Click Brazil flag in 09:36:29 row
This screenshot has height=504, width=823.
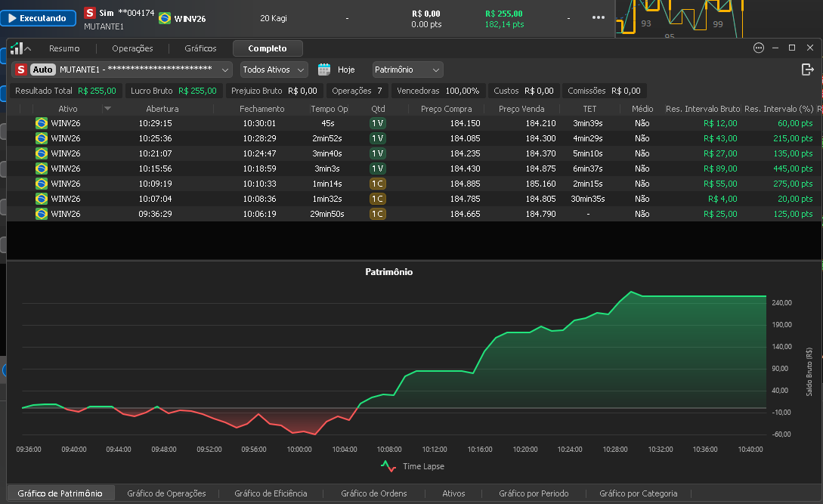[x=42, y=214]
